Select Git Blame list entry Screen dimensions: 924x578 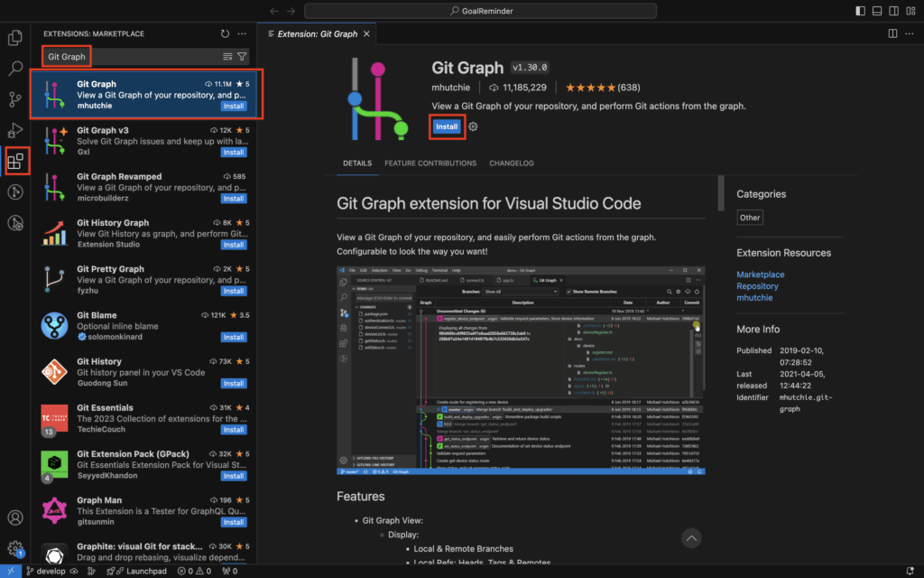[143, 326]
